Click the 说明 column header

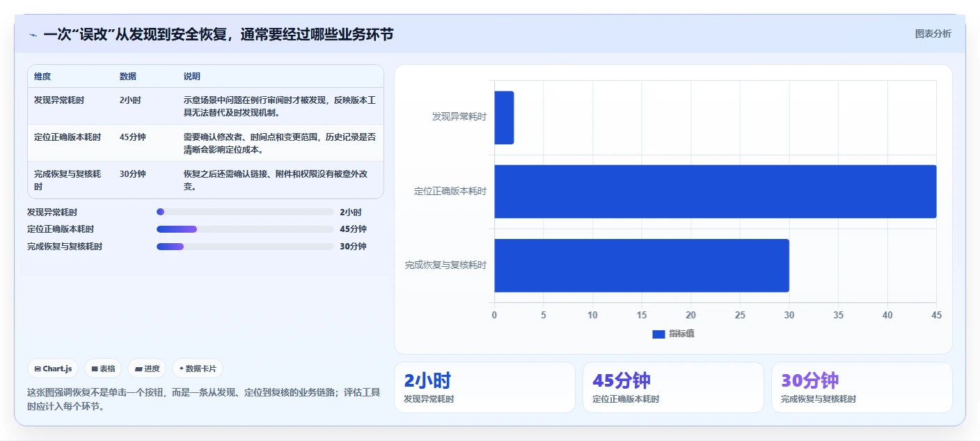[x=192, y=77]
